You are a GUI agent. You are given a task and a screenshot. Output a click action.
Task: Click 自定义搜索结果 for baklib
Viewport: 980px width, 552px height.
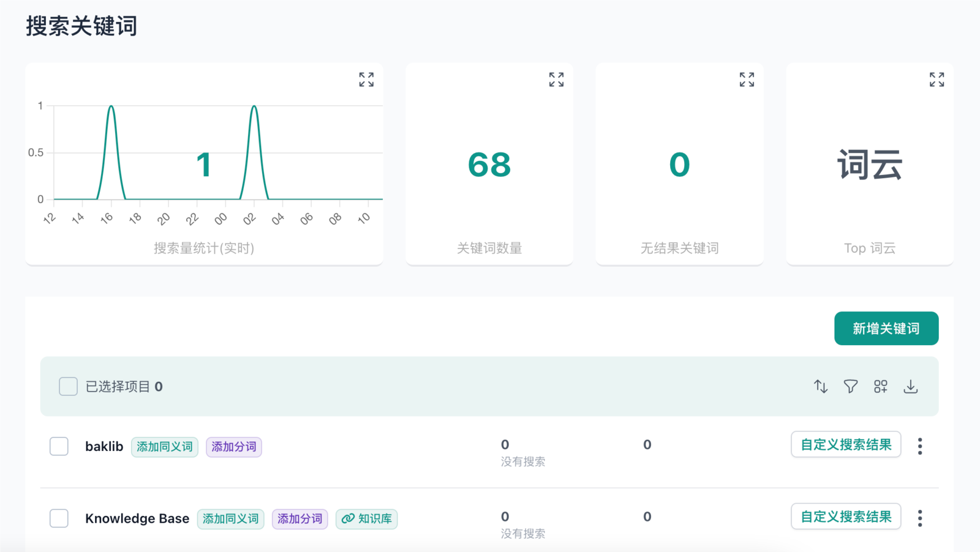tap(846, 444)
